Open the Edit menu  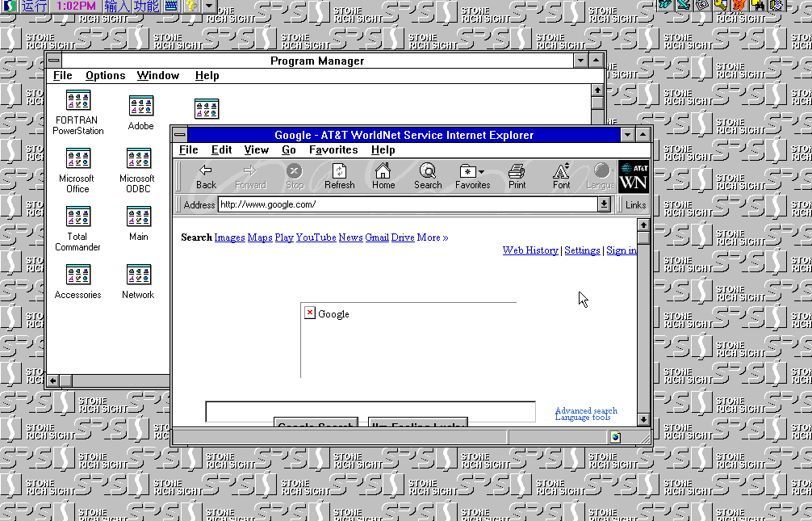pyautogui.click(x=222, y=149)
